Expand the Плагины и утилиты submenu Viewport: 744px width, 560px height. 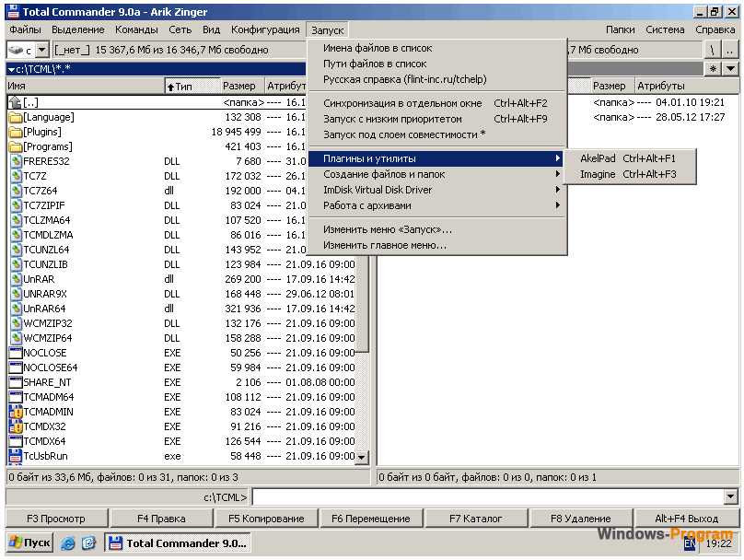436,158
